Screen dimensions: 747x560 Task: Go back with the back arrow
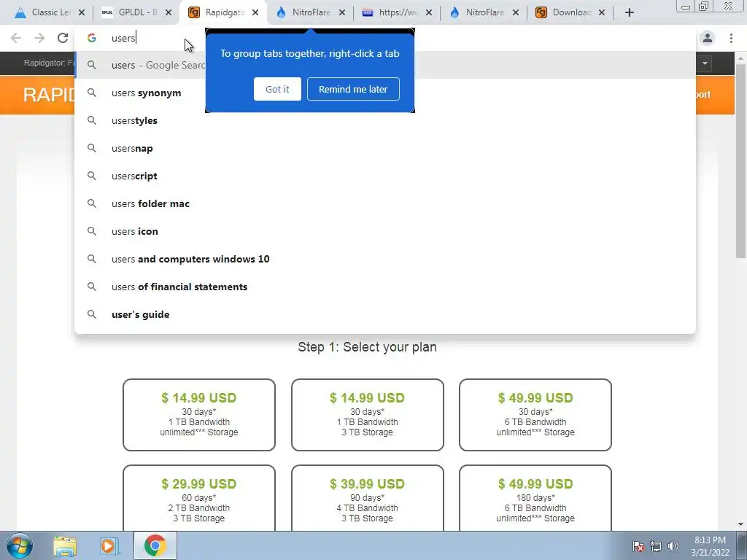16,38
